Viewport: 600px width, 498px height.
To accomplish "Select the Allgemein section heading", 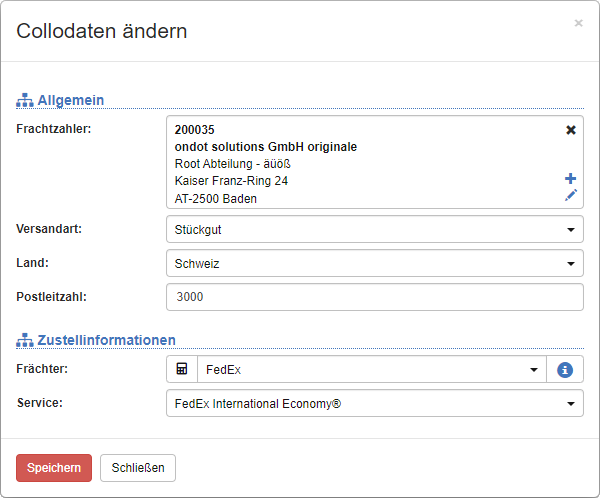I will [x=71, y=100].
